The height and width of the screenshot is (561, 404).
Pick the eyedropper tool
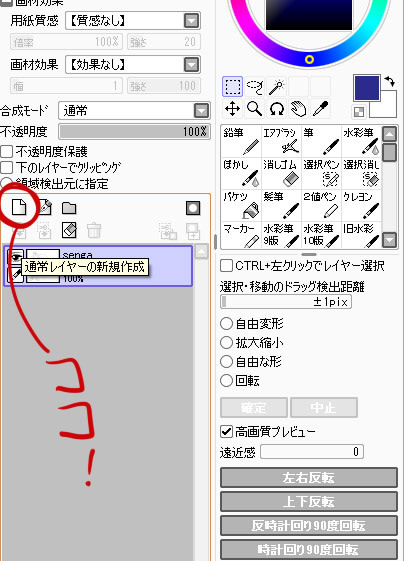(x=320, y=108)
